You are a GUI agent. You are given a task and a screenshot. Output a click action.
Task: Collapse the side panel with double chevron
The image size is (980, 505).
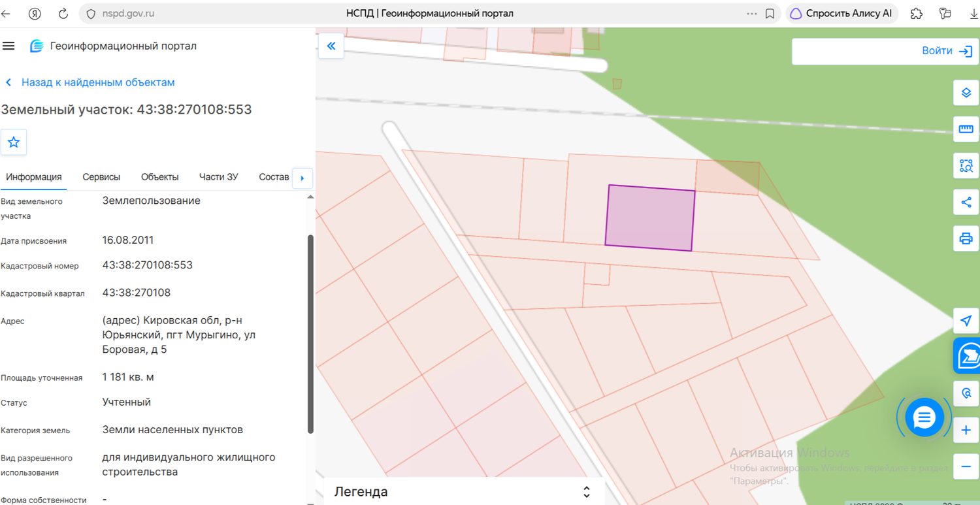[331, 46]
